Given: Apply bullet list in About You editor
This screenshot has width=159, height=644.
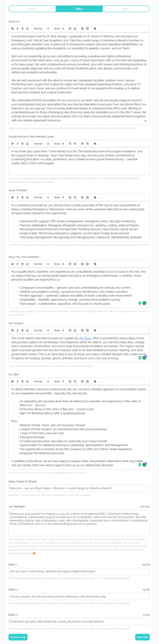Looking at the screenshot, I should coord(75,264).
